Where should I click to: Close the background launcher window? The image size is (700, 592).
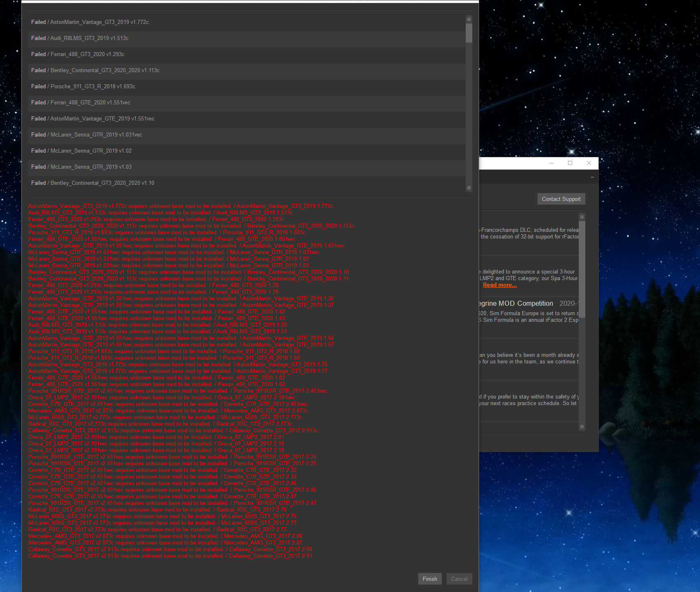(x=589, y=163)
